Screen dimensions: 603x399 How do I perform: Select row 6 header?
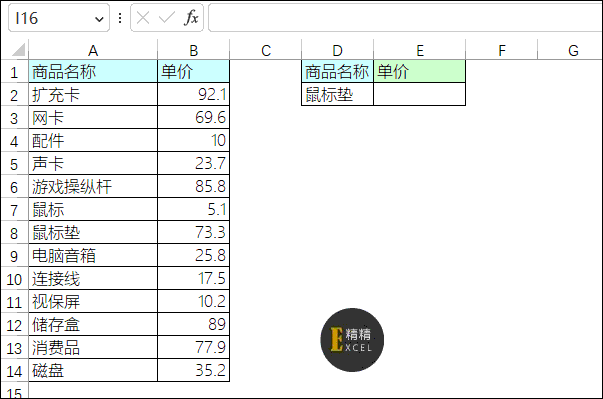click(x=14, y=187)
